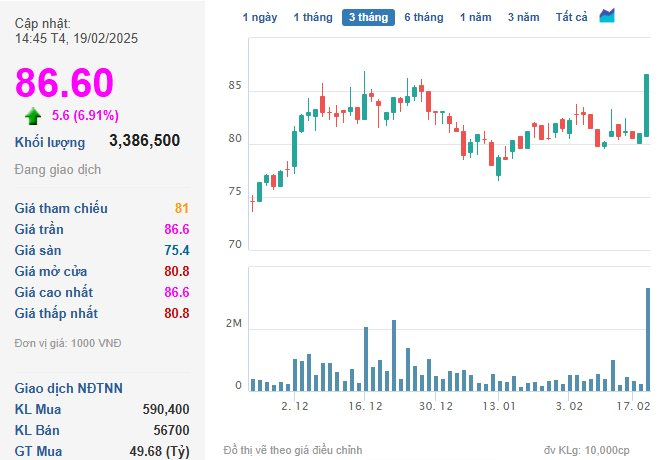Click the 70 price axis label
This screenshot has height=460, width=663.
235,244
